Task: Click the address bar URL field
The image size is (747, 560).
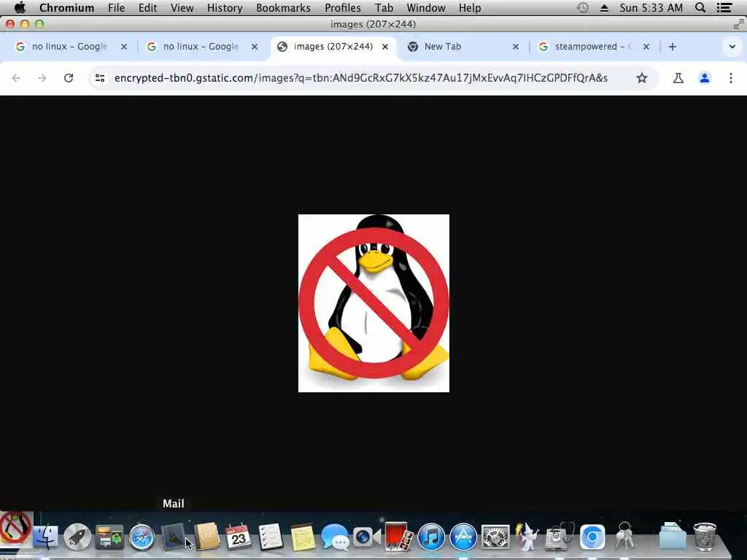Action: pos(360,78)
